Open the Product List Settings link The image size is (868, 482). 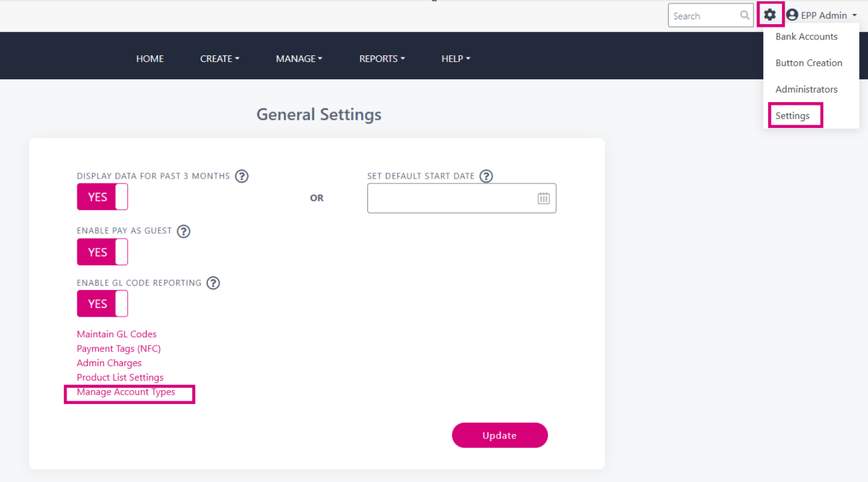click(120, 377)
